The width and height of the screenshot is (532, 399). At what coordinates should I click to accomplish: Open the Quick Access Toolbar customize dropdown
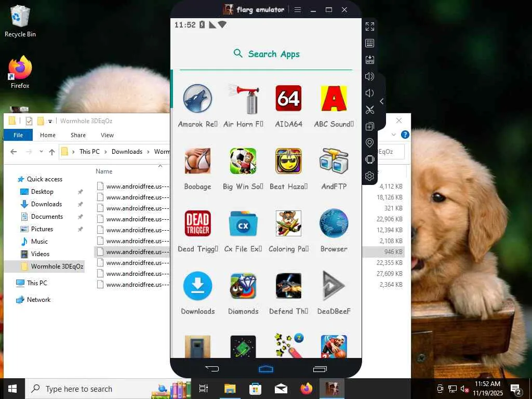click(50, 121)
